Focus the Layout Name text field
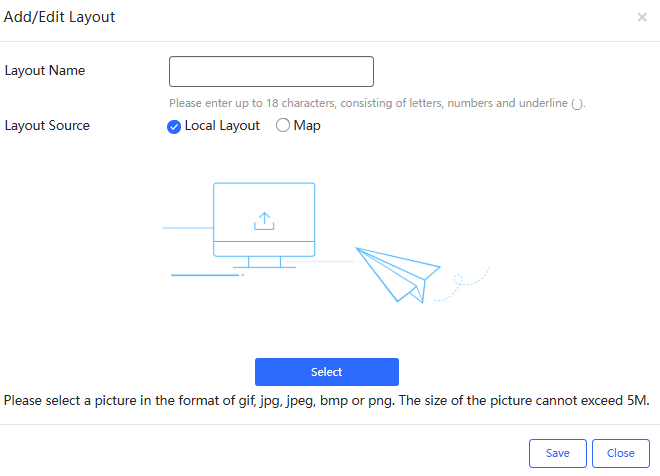 pyautogui.click(x=271, y=72)
